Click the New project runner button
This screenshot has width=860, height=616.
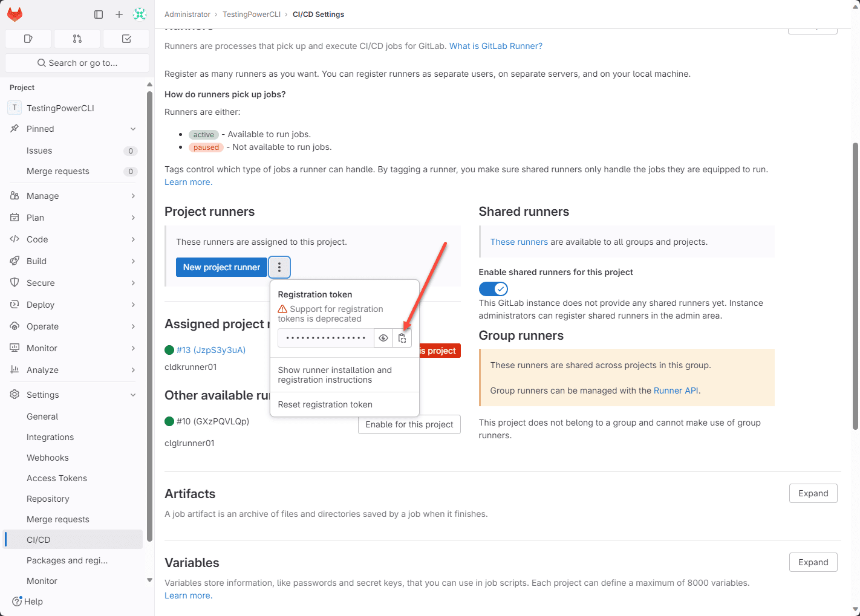[221, 267]
